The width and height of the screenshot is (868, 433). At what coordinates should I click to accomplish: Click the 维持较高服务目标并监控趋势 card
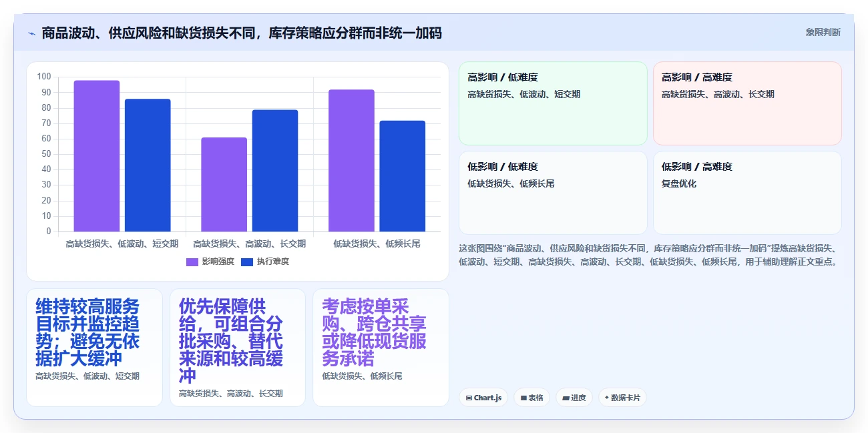click(x=94, y=347)
